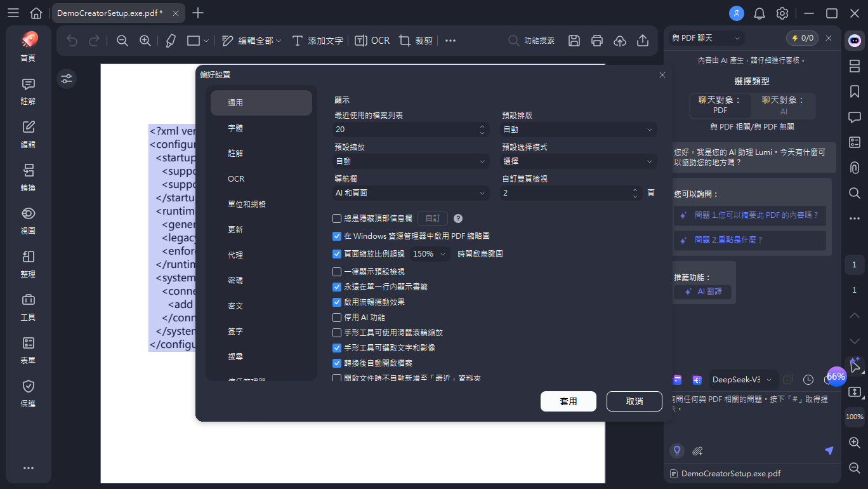Viewport: 868px width, 489px height.
Task: Open the bookmarks panel on the right
Action: pos(854,91)
